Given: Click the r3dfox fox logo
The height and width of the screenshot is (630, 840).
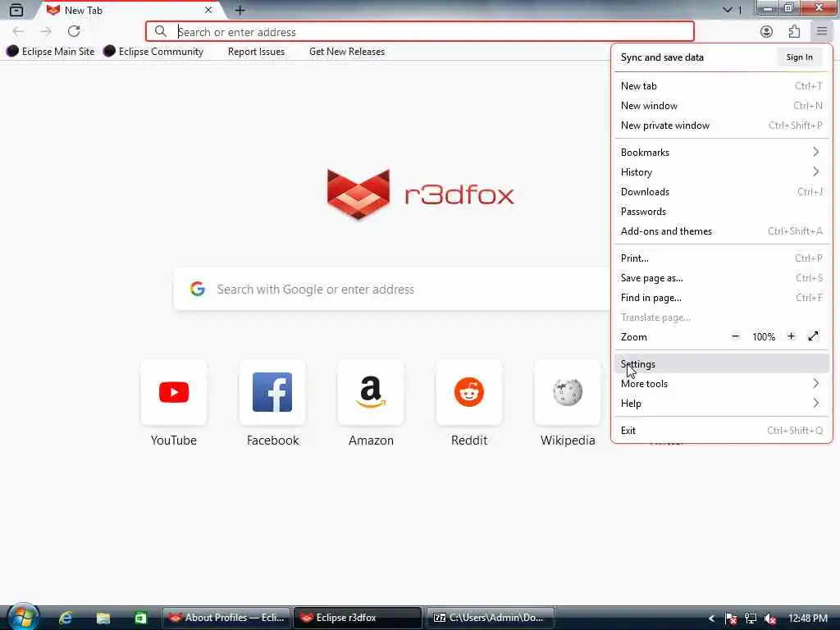Looking at the screenshot, I should (x=358, y=194).
